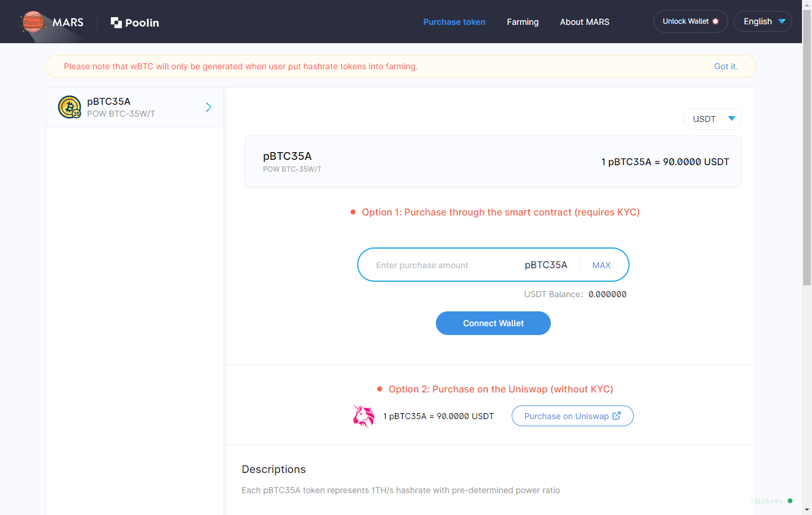Screen dimensions: 812x515
Task: Focus the Enter purchase amount field
Action: click(x=444, y=265)
